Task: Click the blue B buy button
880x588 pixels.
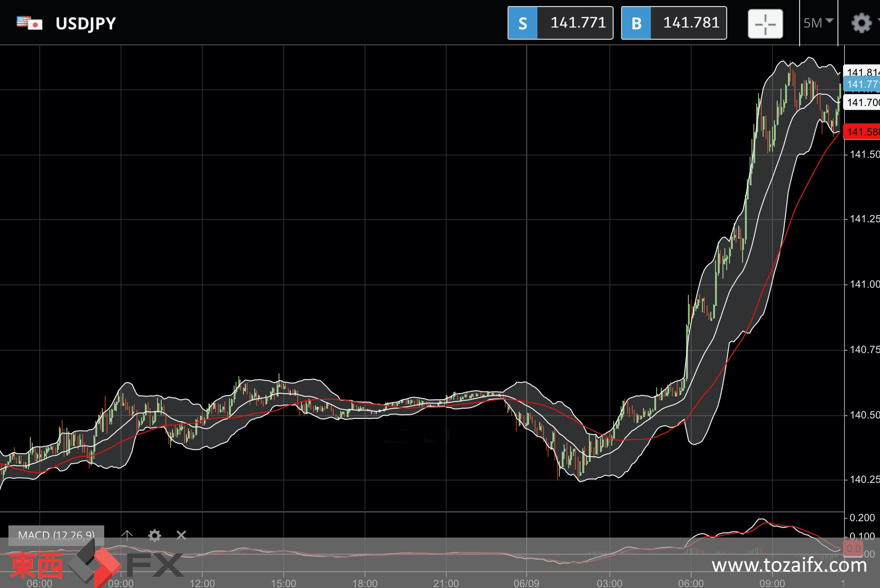Action: 636,23
